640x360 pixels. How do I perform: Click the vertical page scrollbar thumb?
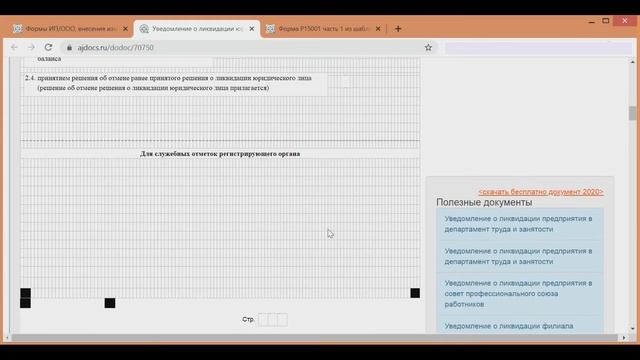tap(632, 113)
